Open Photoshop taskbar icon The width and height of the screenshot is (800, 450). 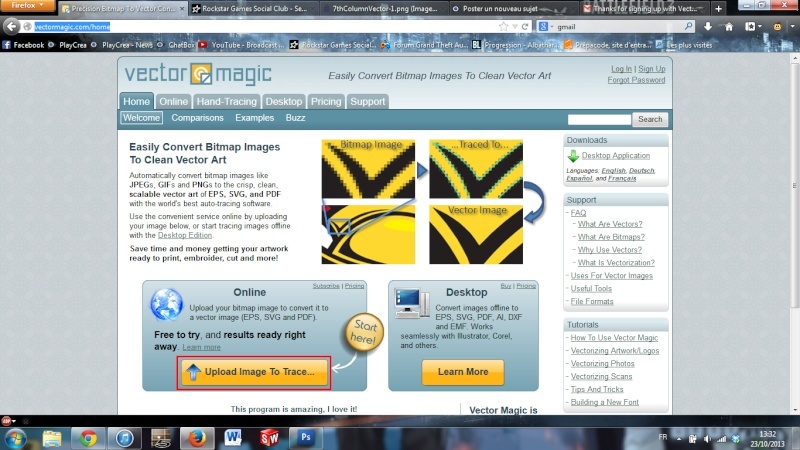[306, 438]
